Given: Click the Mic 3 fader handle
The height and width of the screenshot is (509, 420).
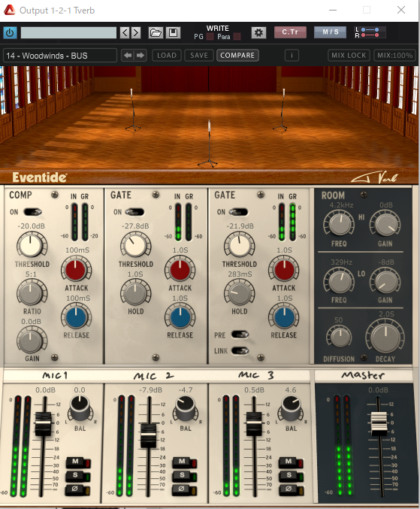Looking at the screenshot, I should 254,423.
